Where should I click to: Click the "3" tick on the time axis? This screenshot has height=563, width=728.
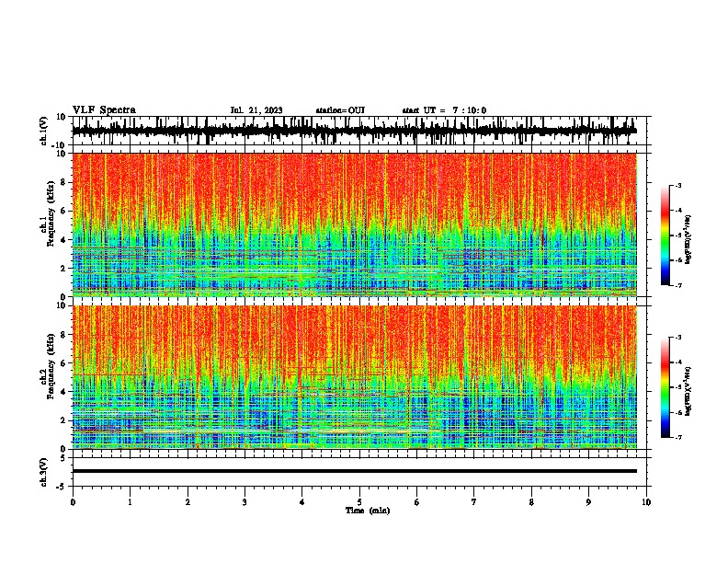[x=245, y=502]
